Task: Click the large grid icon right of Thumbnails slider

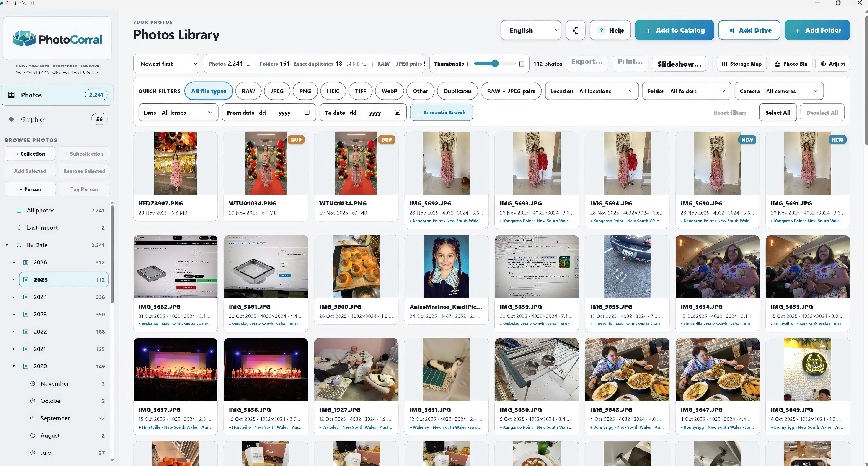Action: point(522,64)
